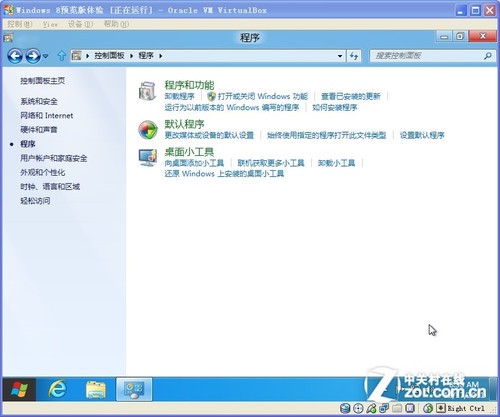The image size is (500, 417).
Task: Open the VirtualBox 帮助 menu
Action: pyautogui.click(x=116, y=24)
